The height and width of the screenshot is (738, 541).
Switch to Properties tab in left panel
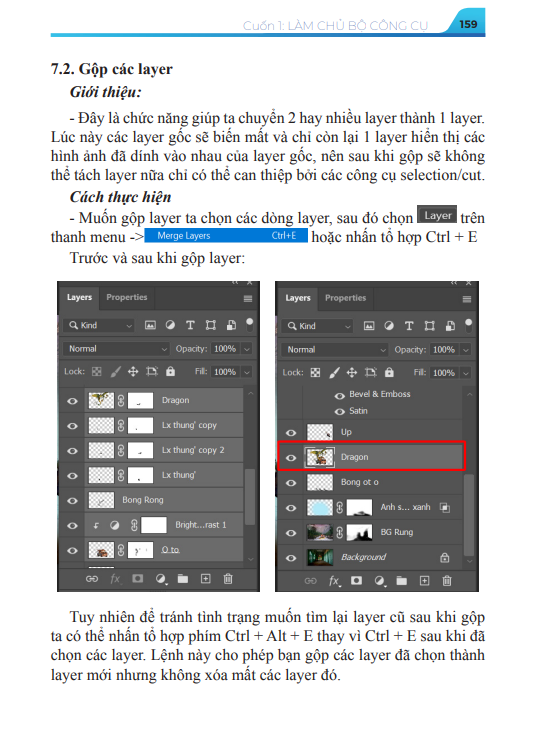click(x=127, y=297)
